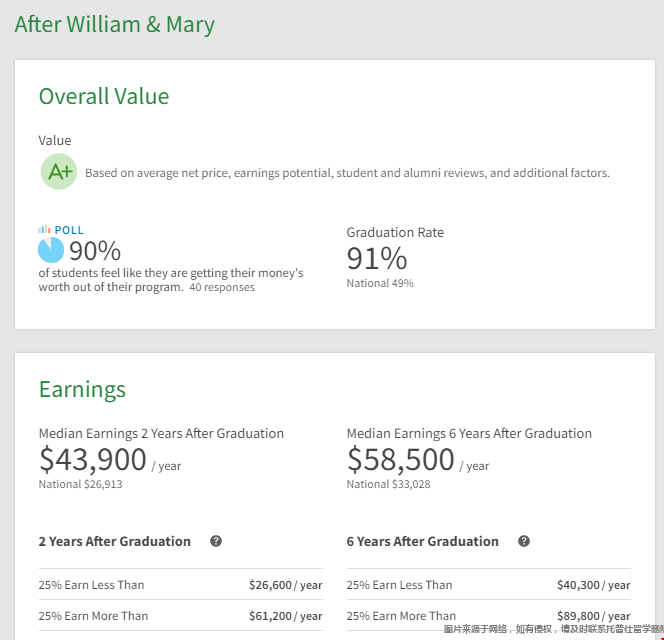Click the $58,500 median earnings figure
Screen dimensions: 664x640
401,460
